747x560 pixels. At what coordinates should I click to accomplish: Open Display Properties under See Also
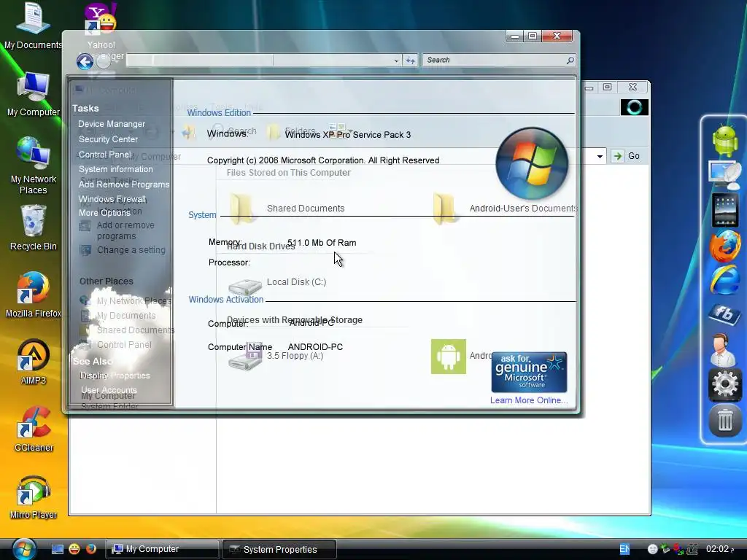[x=115, y=376]
